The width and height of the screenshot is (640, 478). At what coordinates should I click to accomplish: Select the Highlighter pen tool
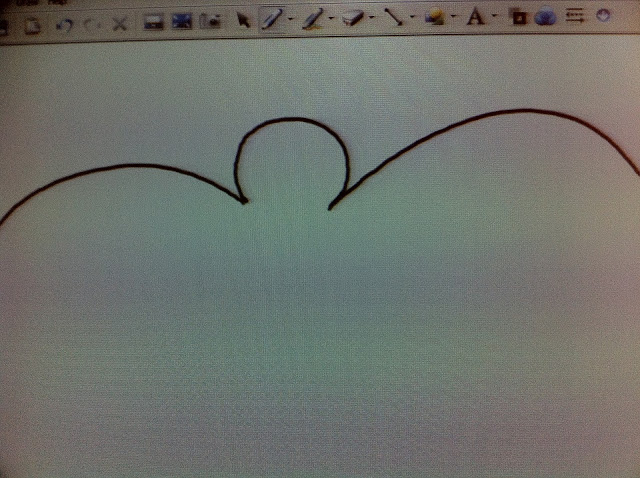pyautogui.click(x=313, y=19)
